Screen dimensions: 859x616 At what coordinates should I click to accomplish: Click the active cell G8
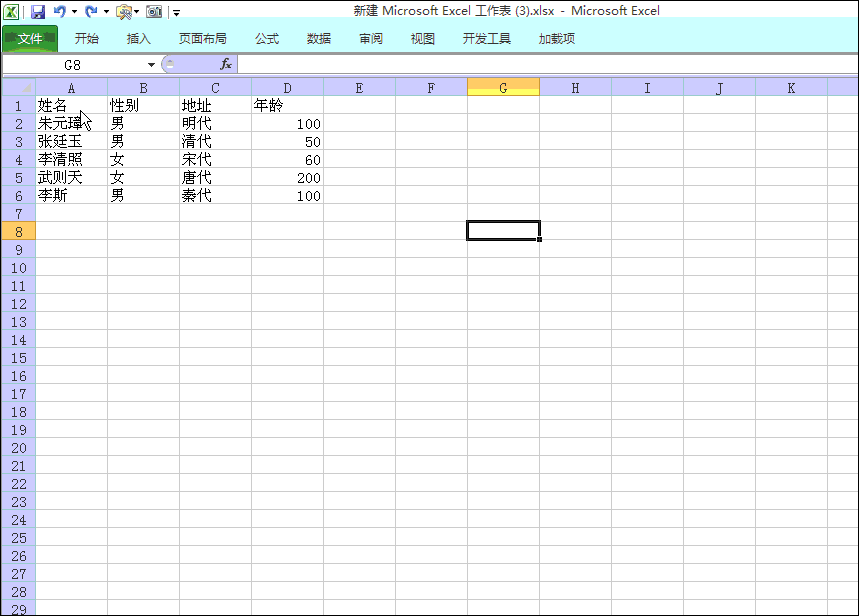point(503,231)
